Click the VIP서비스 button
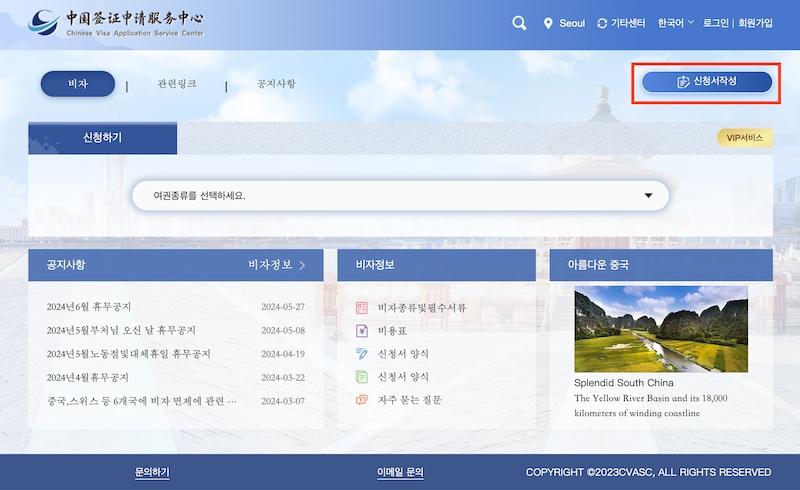 click(744, 138)
